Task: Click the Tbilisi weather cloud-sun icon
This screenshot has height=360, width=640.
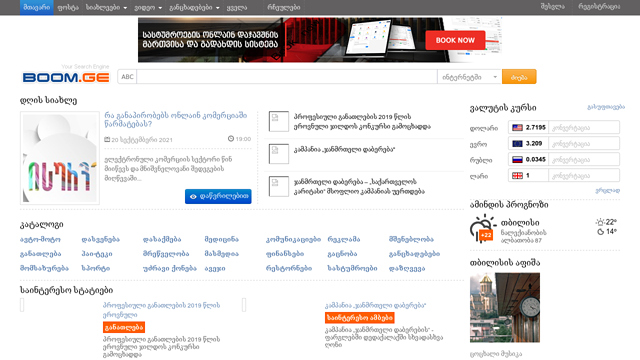Action: [482, 229]
